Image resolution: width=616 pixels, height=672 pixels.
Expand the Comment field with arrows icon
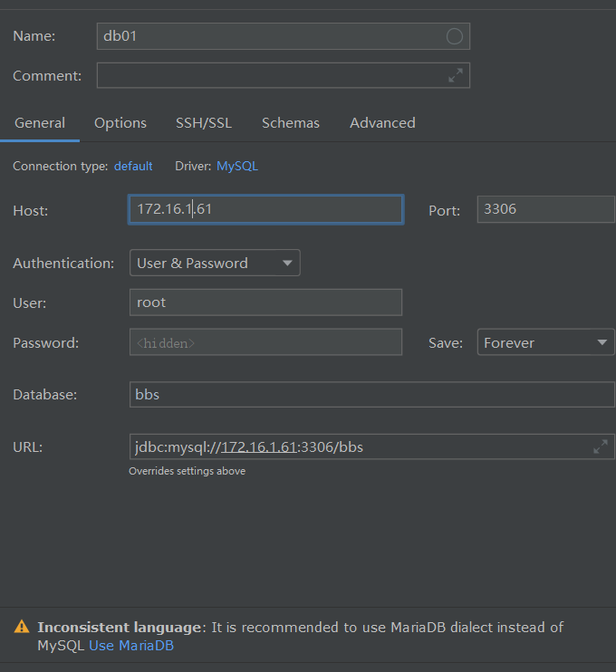pyautogui.click(x=456, y=75)
